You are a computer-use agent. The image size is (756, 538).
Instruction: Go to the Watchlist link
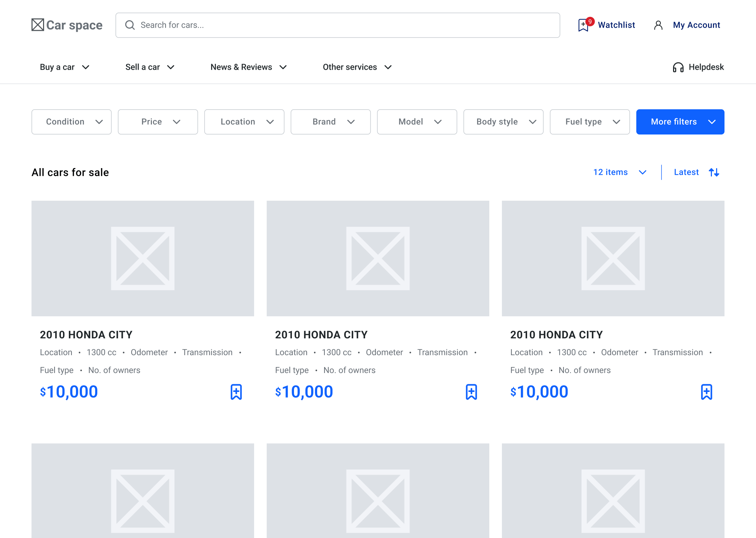(x=616, y=25)
